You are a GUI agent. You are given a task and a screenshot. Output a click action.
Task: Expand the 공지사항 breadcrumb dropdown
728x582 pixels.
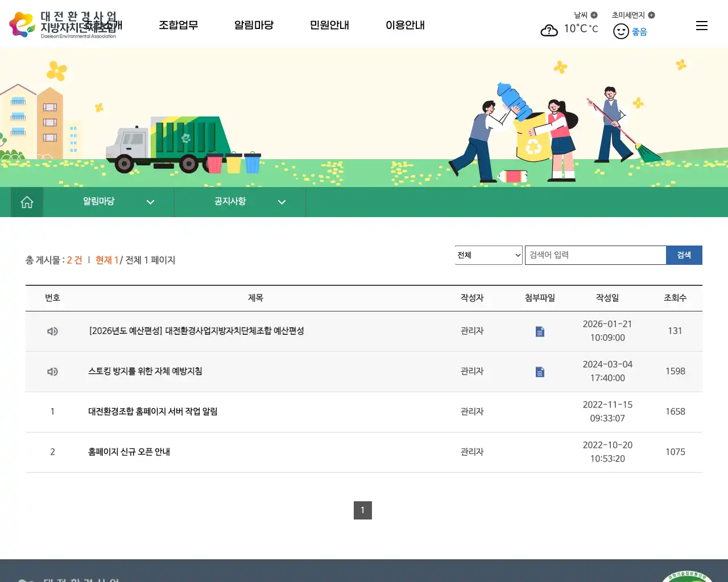pos(282,202)
